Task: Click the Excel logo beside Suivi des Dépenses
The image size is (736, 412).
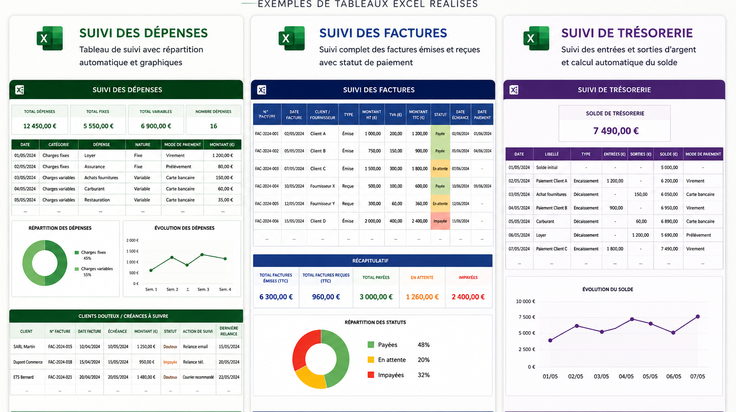Action: coord(50,38)
